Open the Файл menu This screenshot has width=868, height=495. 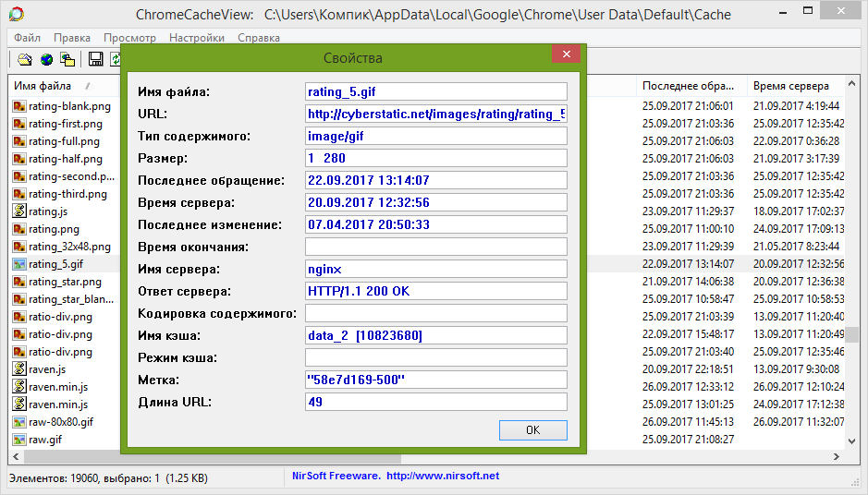pyautogui.click(x=27, y=38)
